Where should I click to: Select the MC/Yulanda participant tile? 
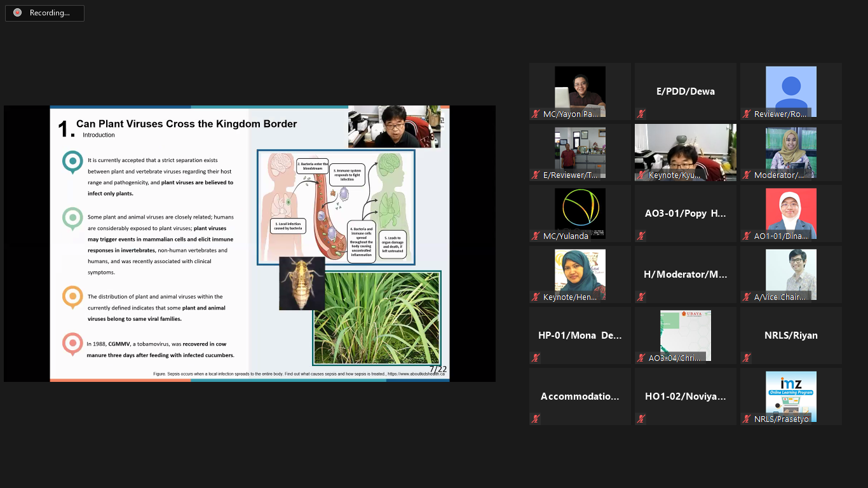[x=580, y=213]
